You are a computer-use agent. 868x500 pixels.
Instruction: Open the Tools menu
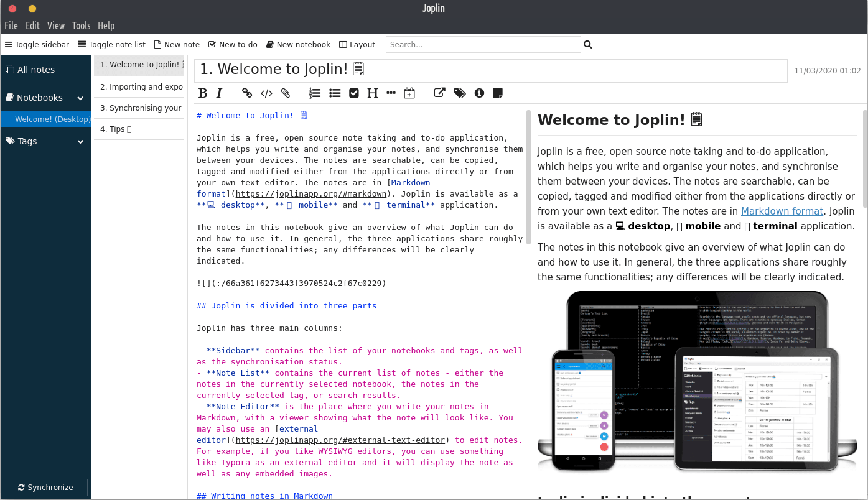[x=81, y=25]
